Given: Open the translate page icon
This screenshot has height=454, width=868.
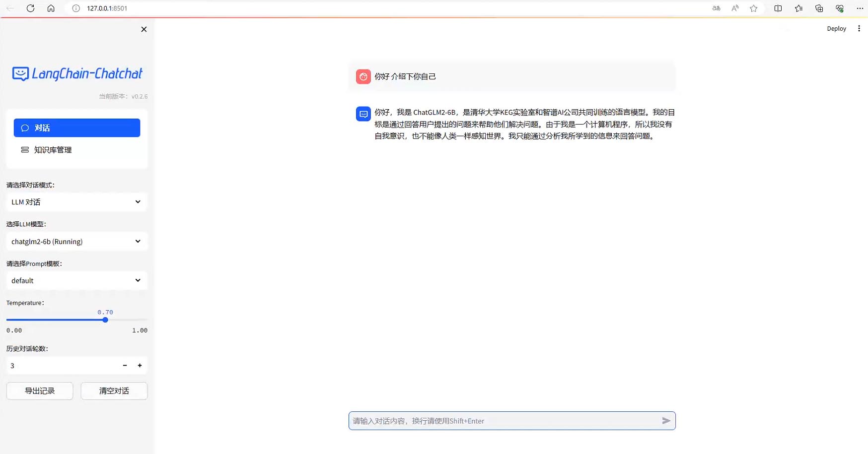Looking at the screenshot, I should [716, 8].
